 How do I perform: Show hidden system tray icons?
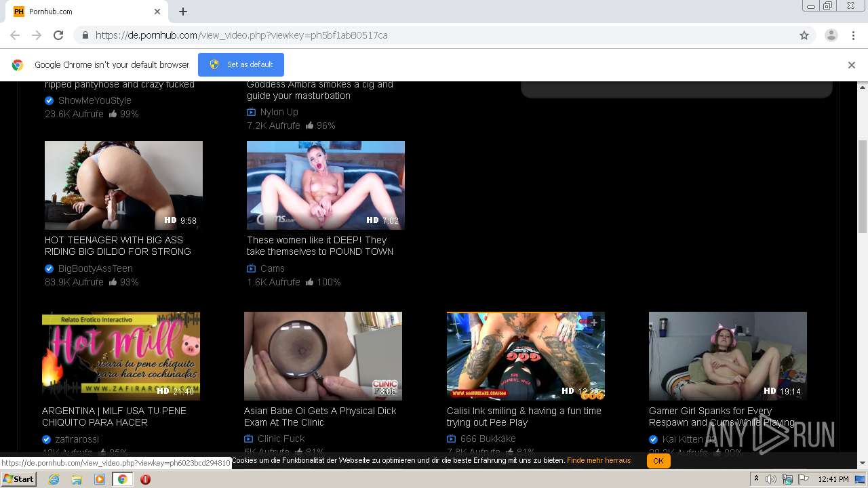pyautogui.click(x=756, y=479)
